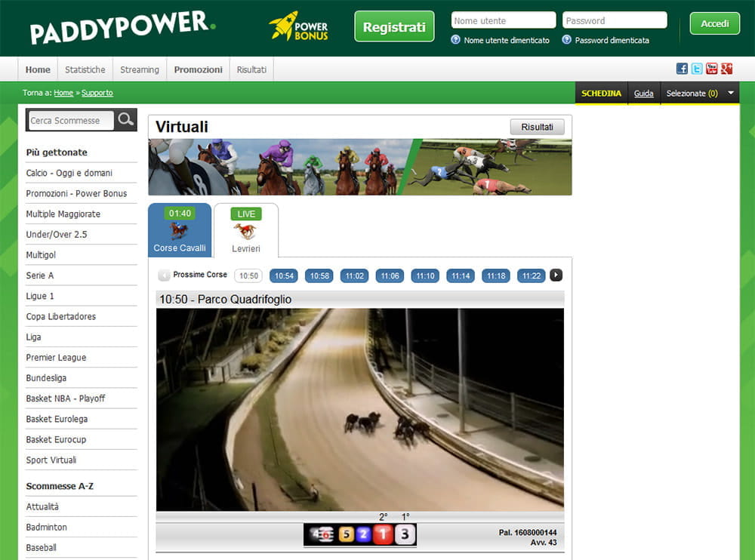Select the 11:14 race time
Viewport: 755px width, 560px height.
point(461,275)
